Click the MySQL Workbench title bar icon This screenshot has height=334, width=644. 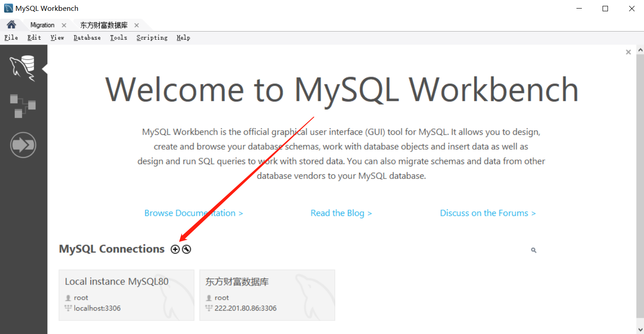point(8,8)
